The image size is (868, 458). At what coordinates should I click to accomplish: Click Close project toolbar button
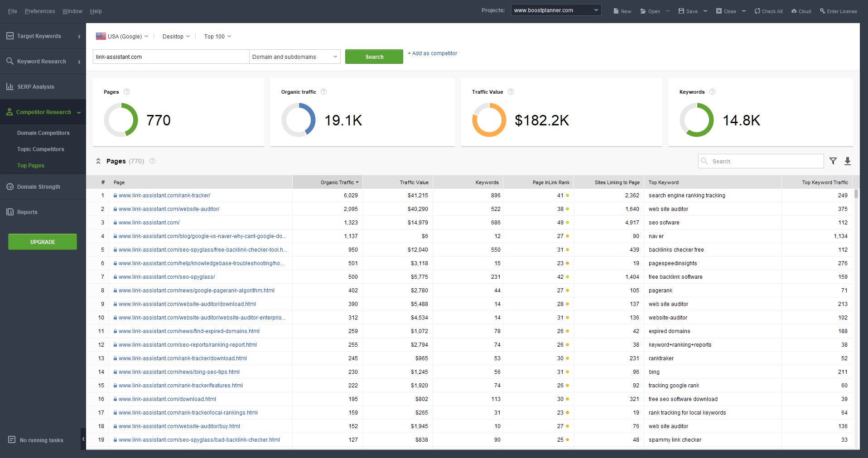pyautogui.click(x=726, y=11)
